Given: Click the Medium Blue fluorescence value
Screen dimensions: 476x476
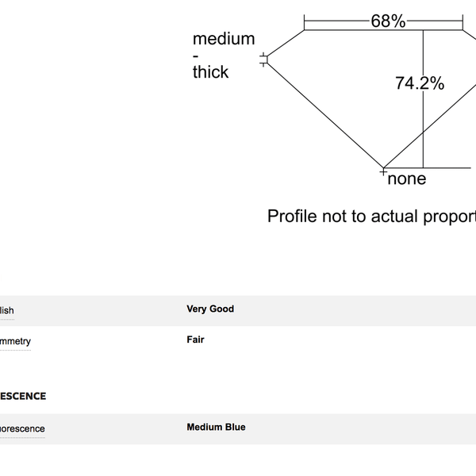Looking at the screenshot, I should (x=216, y=427).
